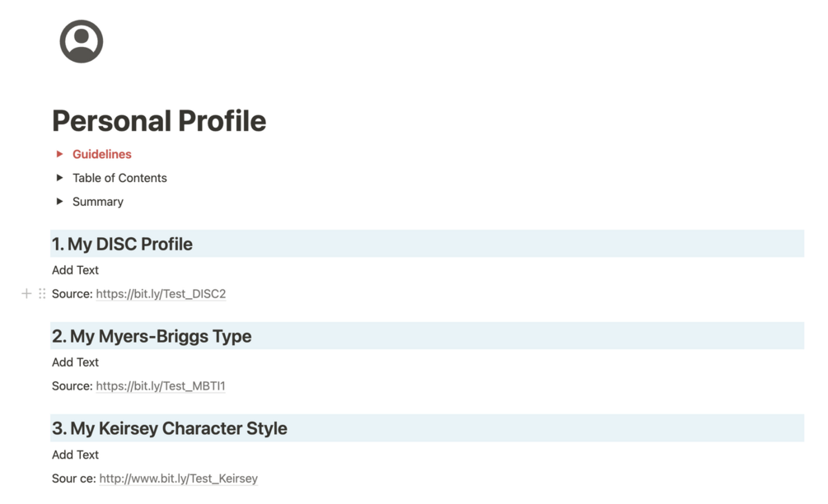Click the My DISC Profile heading
Image resolution: width=828 pixels, height=504 pixels.
(x=122, y=244)
